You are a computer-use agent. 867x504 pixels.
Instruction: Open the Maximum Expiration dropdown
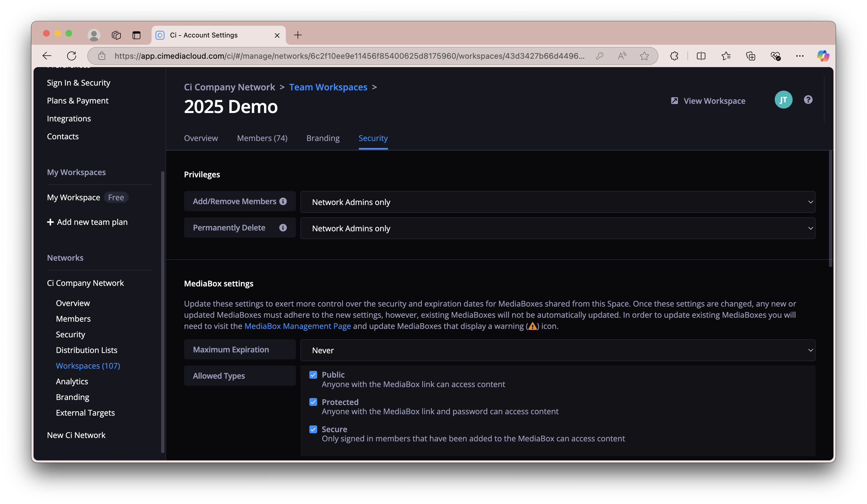click(558, 350)
